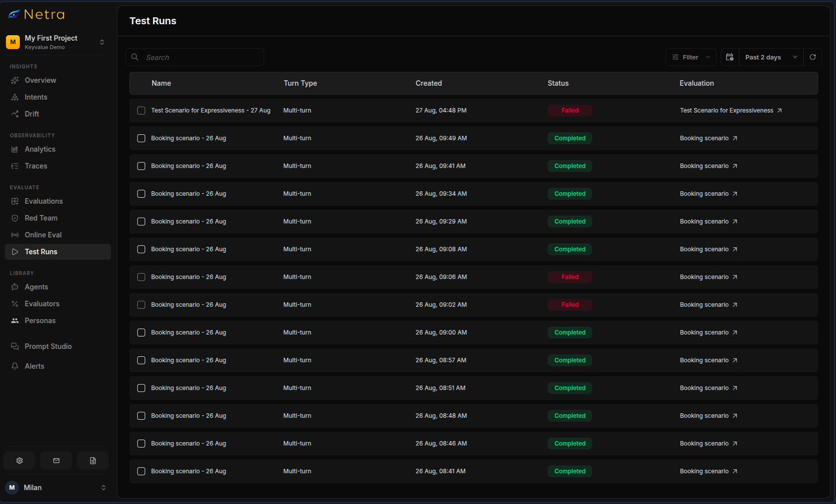Image resolution: width=836 pixels, height=504 pixels.
Task: Expand the My First Project switcher
Action: [x=102, y=42]
